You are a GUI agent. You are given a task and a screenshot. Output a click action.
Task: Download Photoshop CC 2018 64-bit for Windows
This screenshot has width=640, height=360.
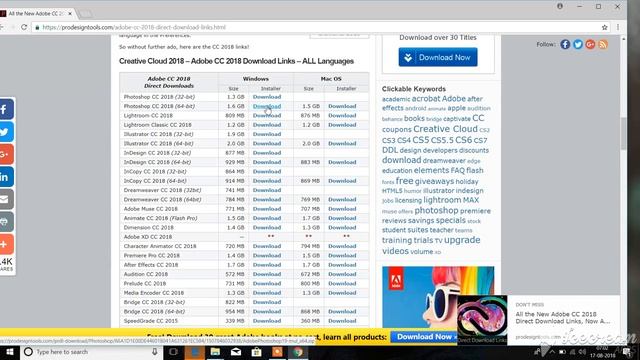267,106
